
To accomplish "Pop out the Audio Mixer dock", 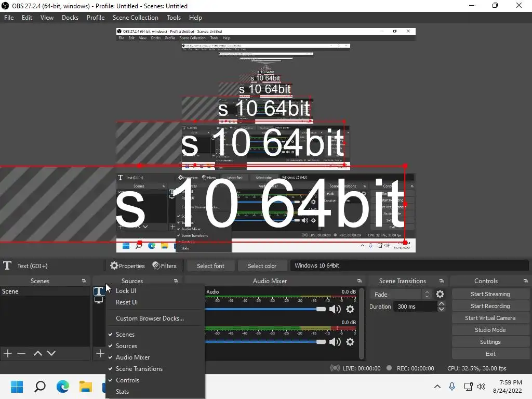I will click(x=360, y=281).
